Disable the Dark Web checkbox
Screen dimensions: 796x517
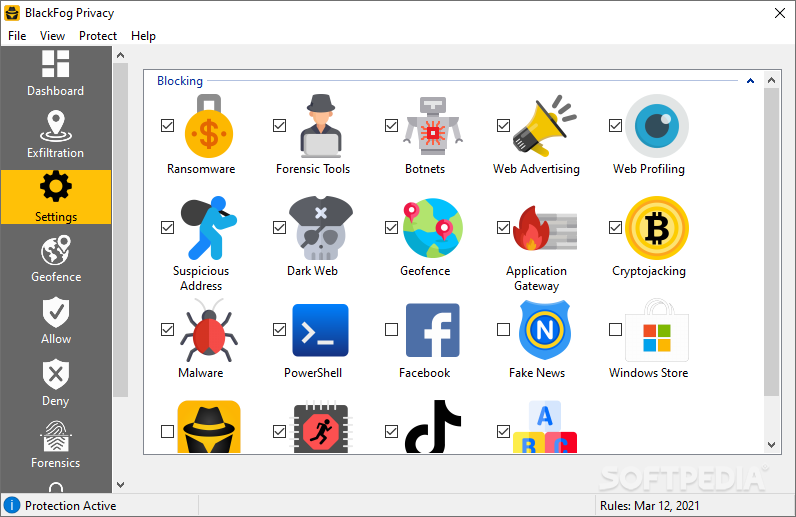tap(279, 228)
